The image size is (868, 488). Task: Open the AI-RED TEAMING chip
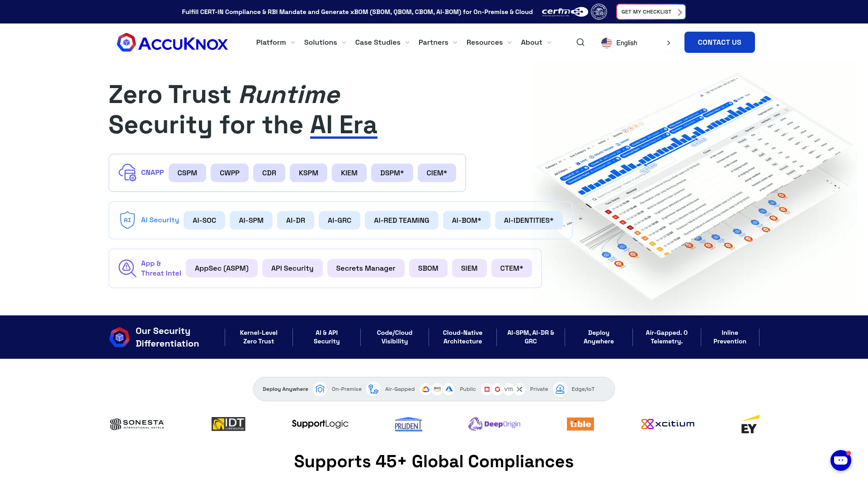pyautogui.click(x=401, y=221)
